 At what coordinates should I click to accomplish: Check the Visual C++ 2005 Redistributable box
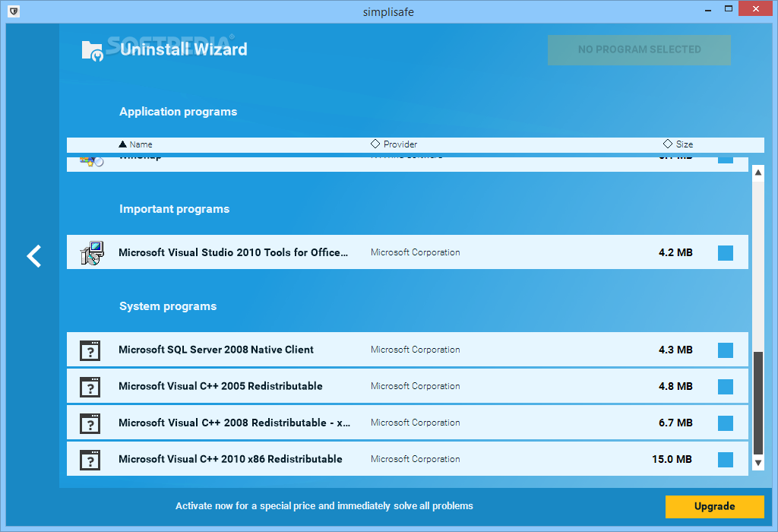tap(726, 387)
